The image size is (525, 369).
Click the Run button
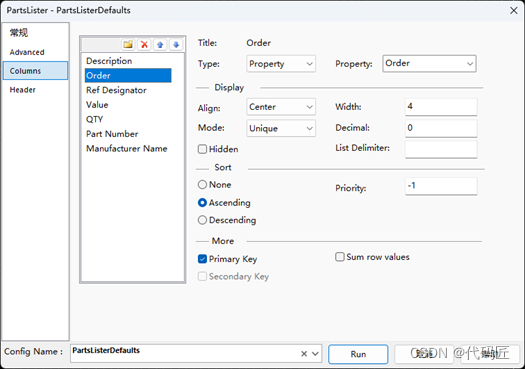click(358, 354)
